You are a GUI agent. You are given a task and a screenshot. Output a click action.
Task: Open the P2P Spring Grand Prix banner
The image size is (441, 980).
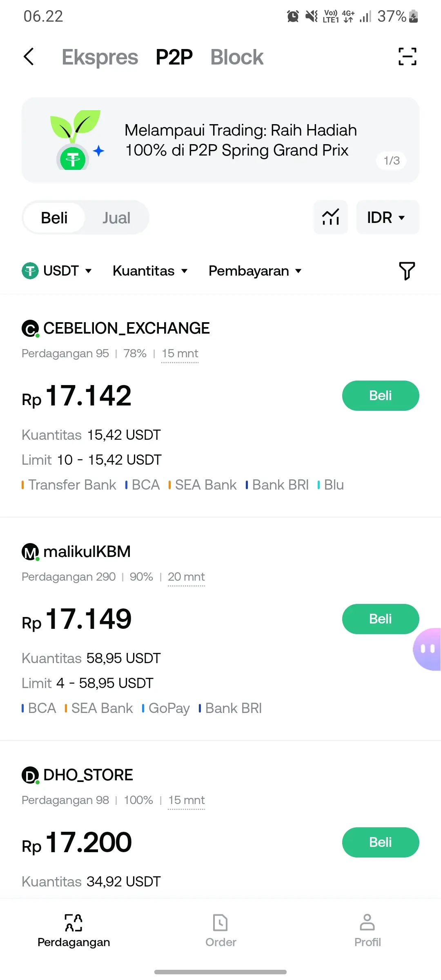[220, 140]
